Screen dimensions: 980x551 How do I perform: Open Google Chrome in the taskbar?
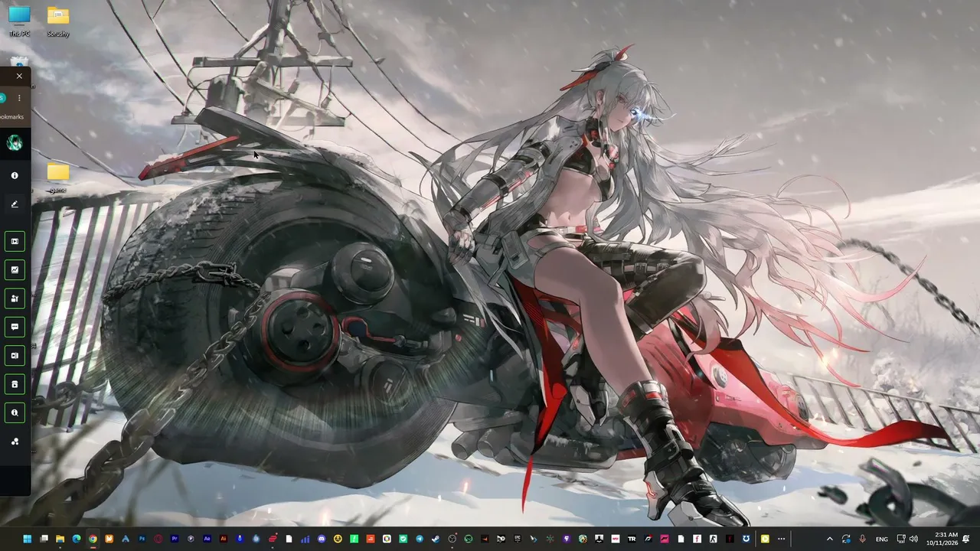coord(93,539)
